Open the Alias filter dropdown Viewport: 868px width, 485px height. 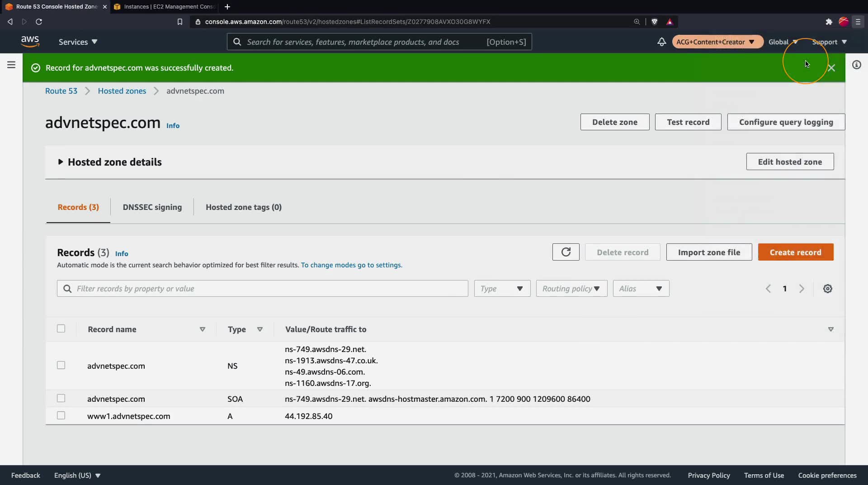click(x=641, y=289)
